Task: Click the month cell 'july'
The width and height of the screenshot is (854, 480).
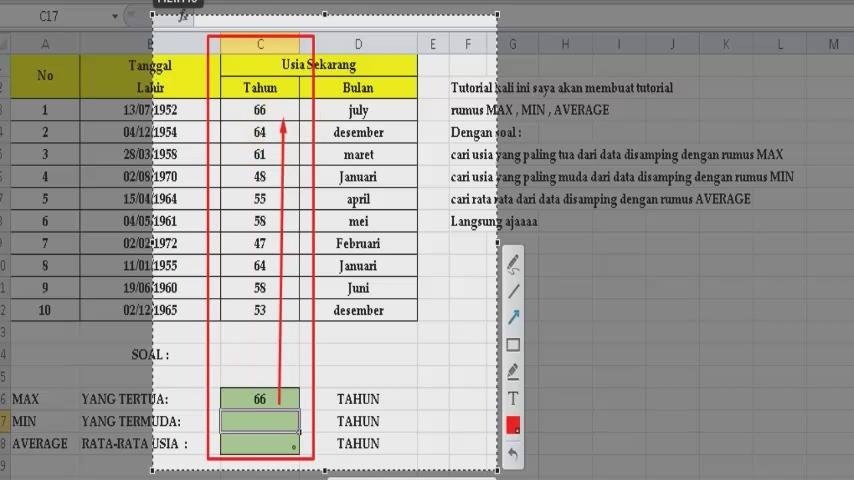Action: 358,110
